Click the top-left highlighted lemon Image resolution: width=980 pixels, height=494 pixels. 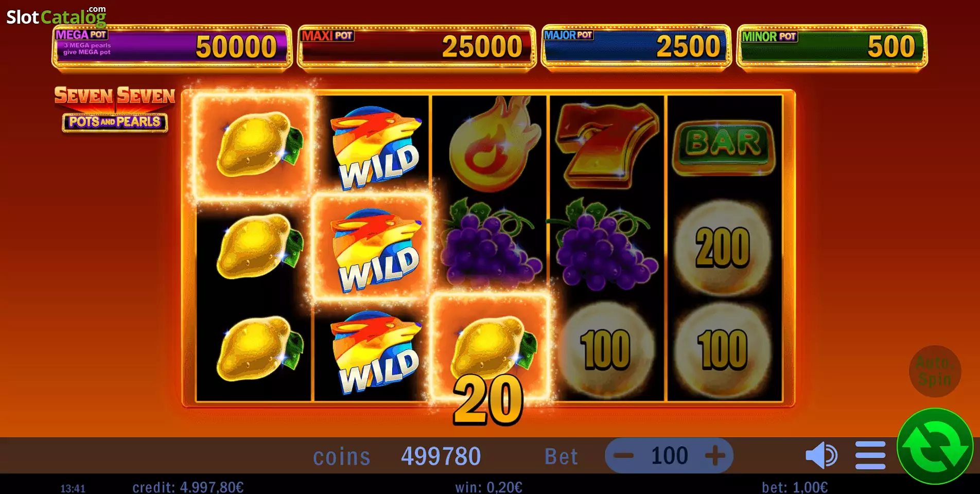pyautogui.click(x=253, y=146)
